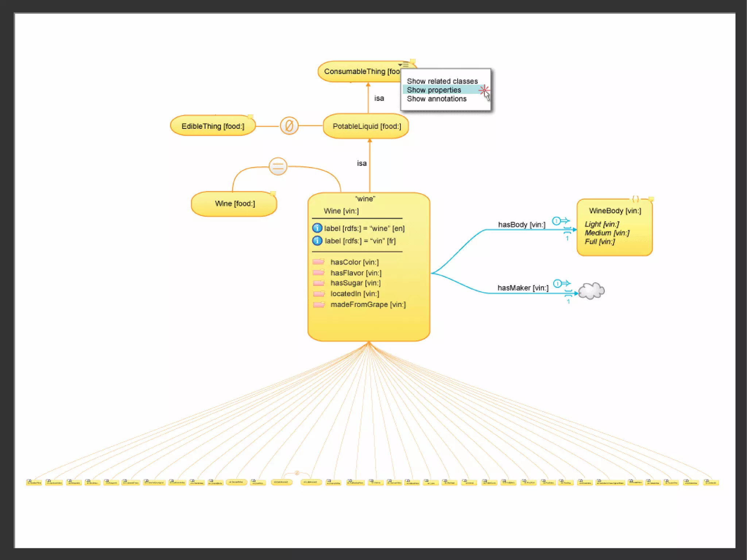Screen dimensions: 747x560
Task: Choose Show related classes
Action: (x=442, y=81)
